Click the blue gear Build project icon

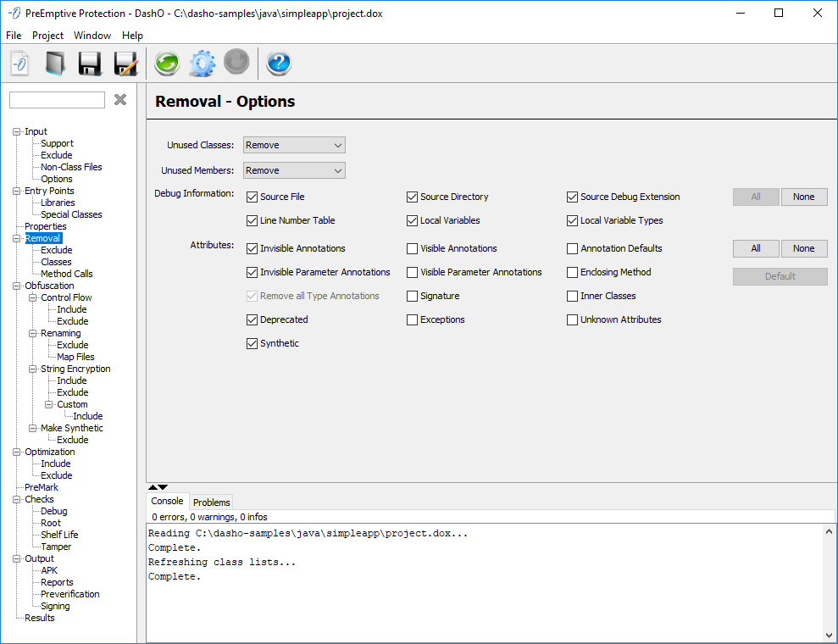pyautogui.click(x=202, y=64)
